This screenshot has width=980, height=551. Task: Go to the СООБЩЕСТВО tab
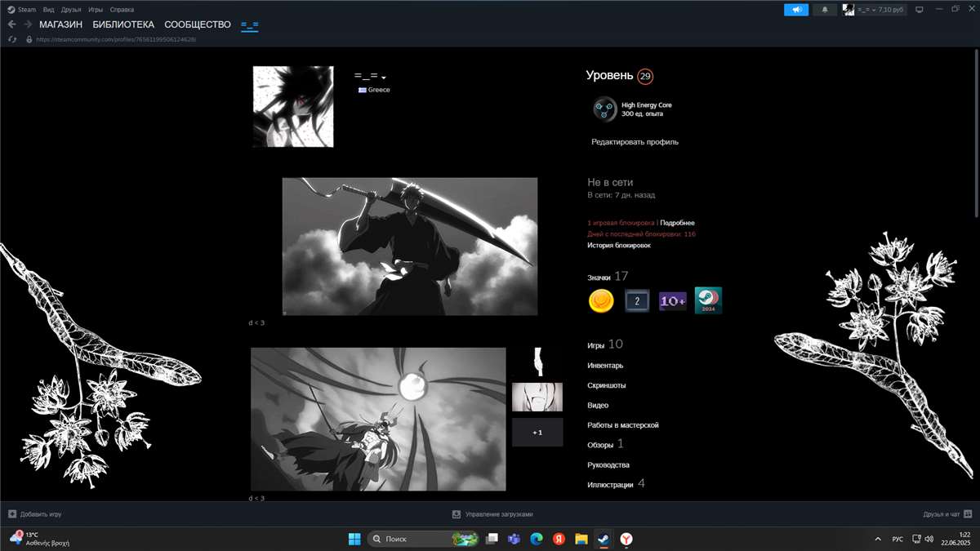(x=198, y=24)
